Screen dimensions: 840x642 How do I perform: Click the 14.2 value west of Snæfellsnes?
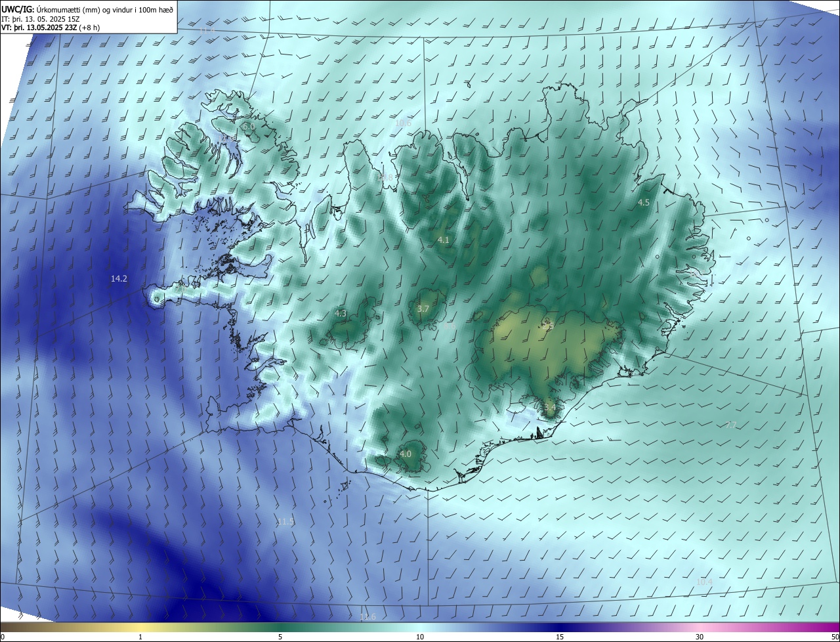[x=119, y=279]
